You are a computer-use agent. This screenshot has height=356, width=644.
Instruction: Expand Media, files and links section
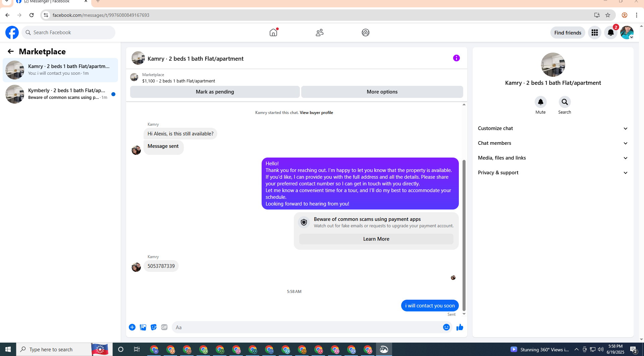click(x=553, y=158)
